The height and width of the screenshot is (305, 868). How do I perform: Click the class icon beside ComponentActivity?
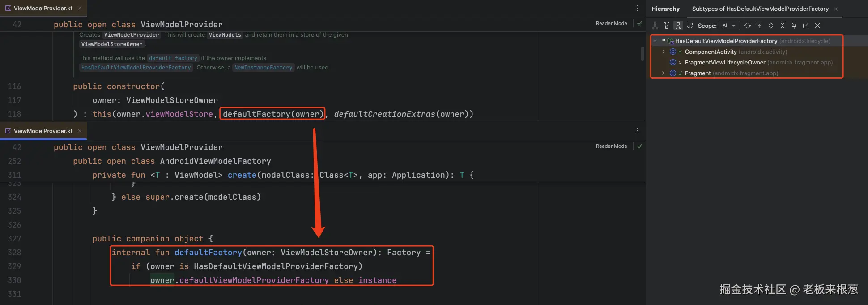click(673, 52)
